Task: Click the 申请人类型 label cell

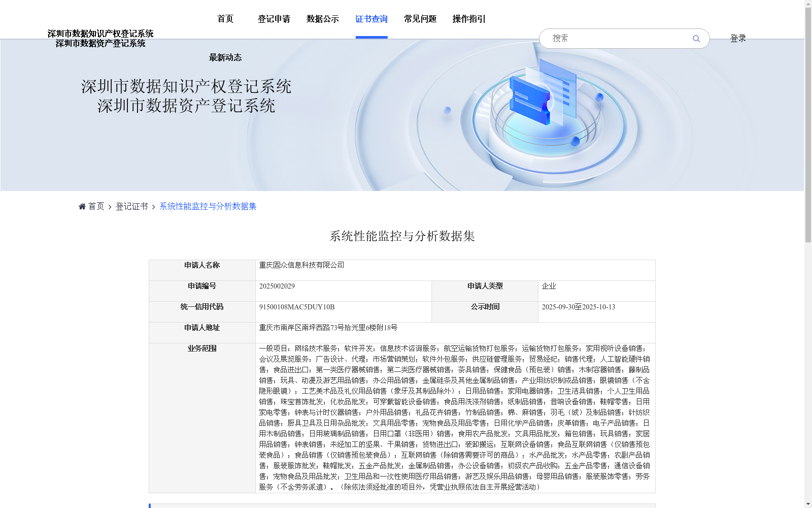Action: click(485, 291)
